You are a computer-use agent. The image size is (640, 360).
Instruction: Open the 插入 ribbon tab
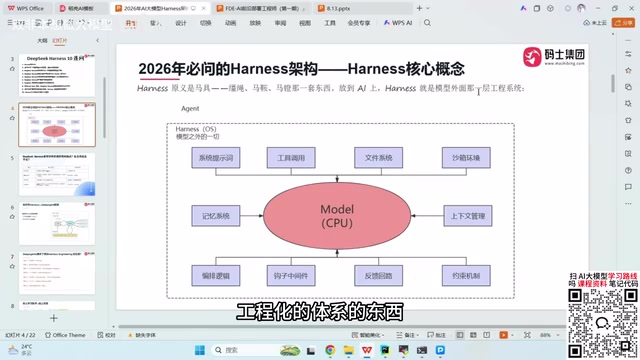pyautogui.click(x=156, y=23)
